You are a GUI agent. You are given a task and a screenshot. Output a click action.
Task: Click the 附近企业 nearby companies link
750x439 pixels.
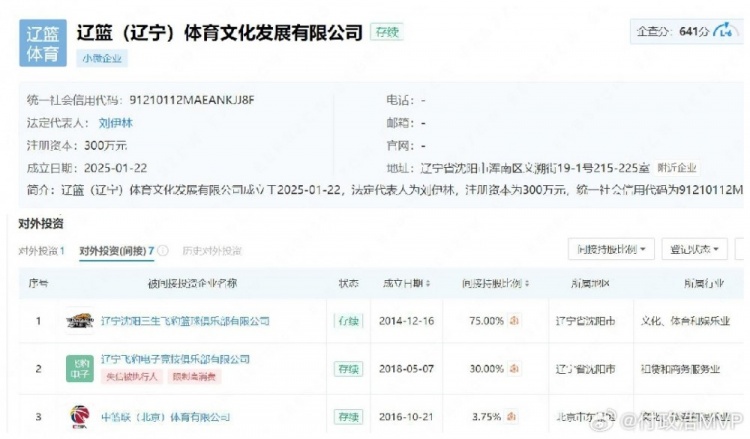pos(677,168)
